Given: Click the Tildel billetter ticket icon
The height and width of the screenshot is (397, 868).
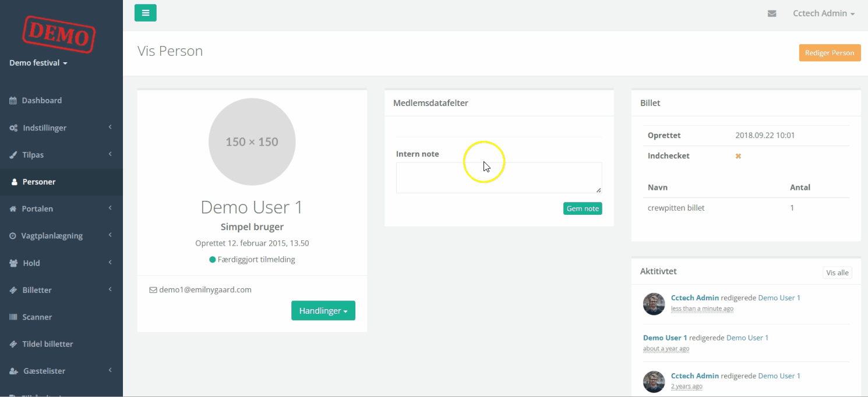Looking at the screenshot, I should 13,344.
